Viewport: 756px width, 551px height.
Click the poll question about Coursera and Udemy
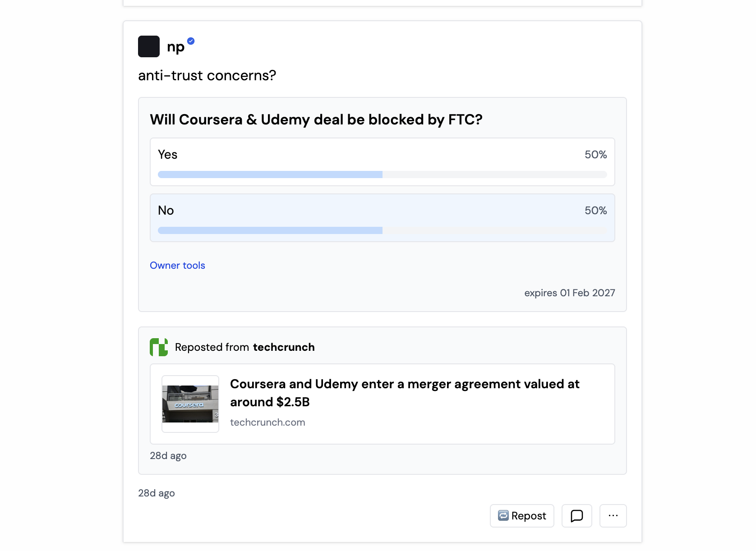pos(316,119)
